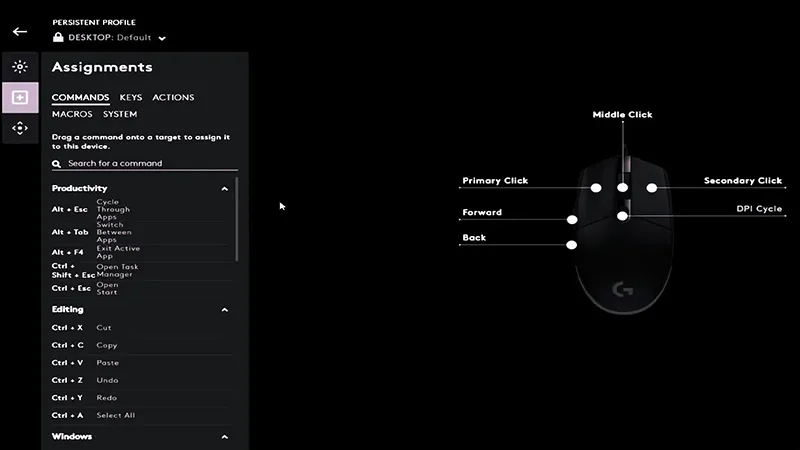Click the profile lock icon
Viewport: 800px width, 450px height.
click(58, 37)
